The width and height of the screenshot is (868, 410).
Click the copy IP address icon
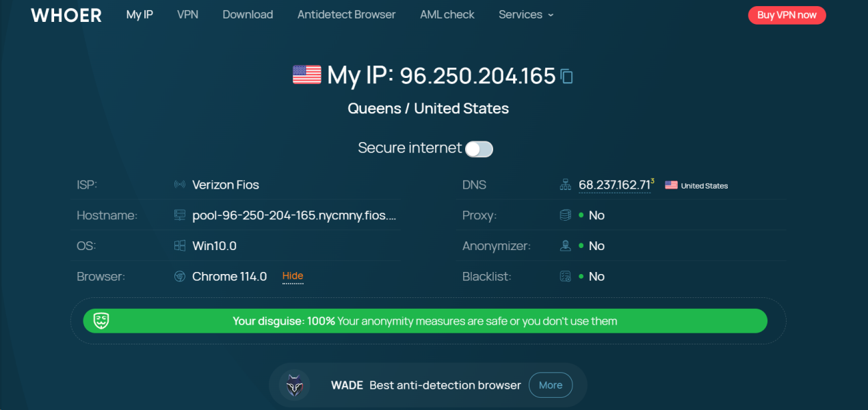[566, 76]
